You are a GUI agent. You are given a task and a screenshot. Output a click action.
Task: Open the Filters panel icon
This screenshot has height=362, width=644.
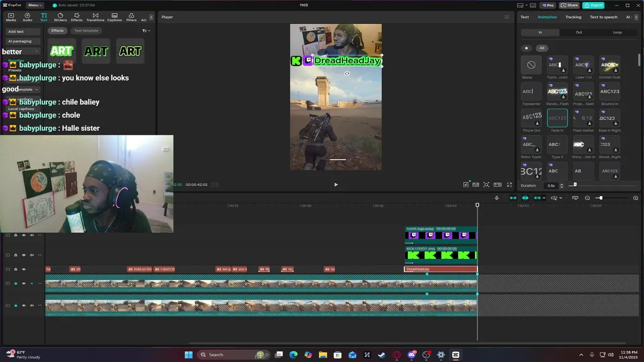[x=131, y=17]
